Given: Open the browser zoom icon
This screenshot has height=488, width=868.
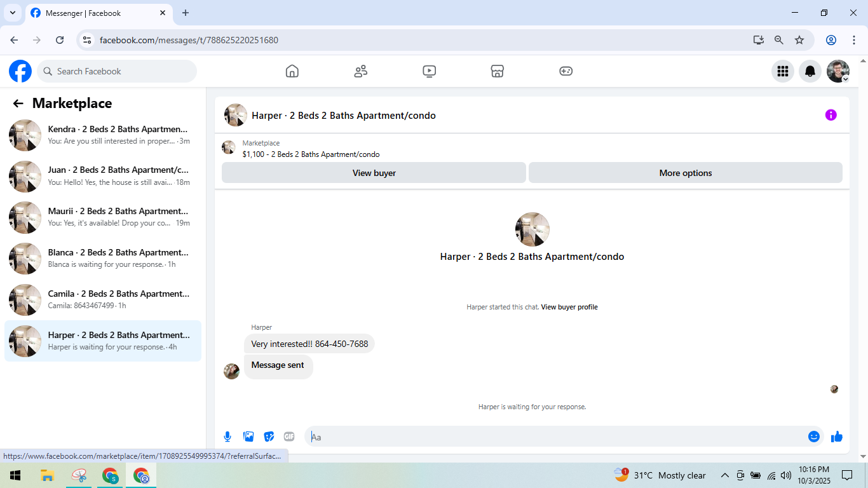Looking at the screenshot, I should click(x=779, y=40).
